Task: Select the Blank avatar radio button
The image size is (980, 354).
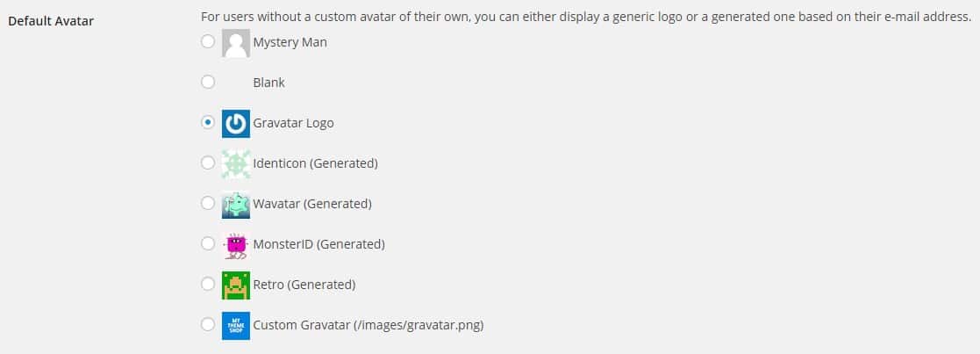Action: point(208,82)
